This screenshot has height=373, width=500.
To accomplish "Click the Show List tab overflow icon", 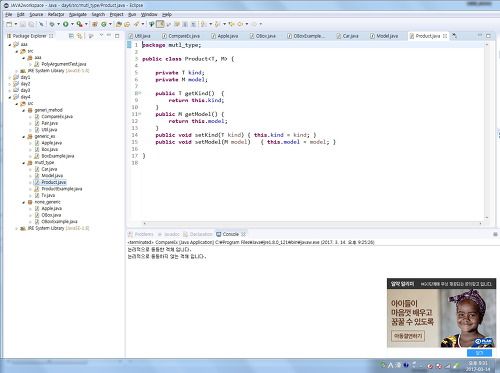I will point(454,36).
